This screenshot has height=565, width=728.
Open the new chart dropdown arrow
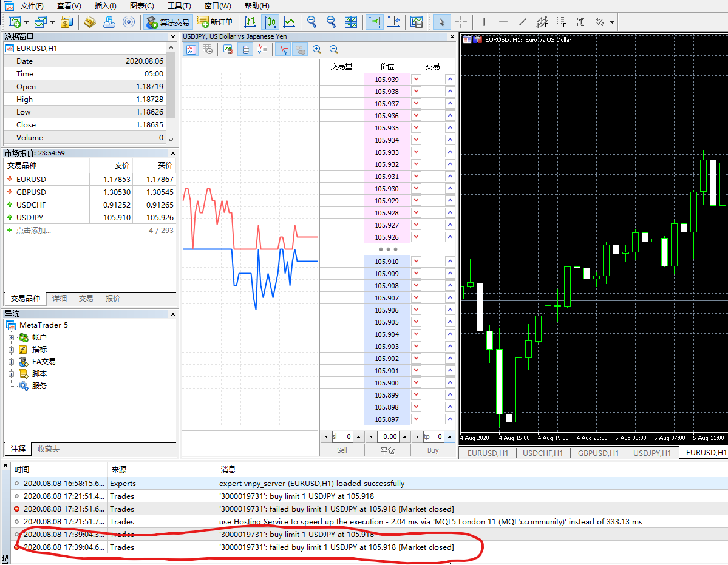pos(26,22)
